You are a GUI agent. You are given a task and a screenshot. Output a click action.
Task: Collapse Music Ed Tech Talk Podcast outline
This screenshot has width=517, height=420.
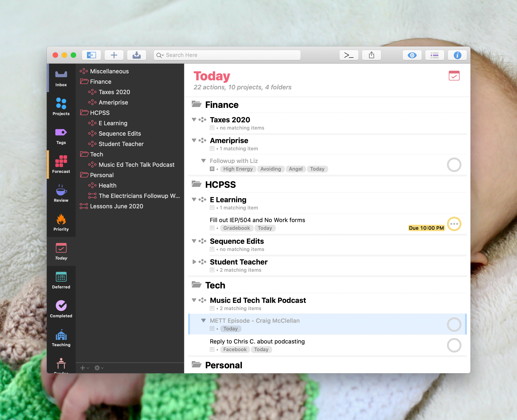194,300
